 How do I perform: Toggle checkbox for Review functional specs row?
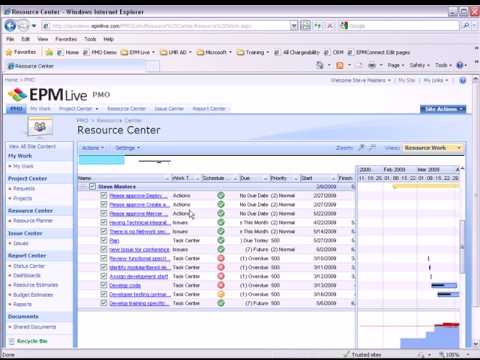104,258
